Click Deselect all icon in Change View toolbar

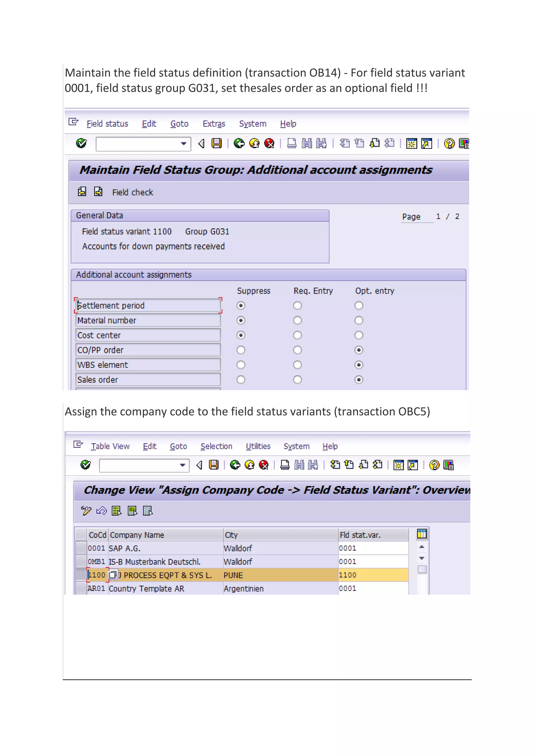[x=148, y=511]
